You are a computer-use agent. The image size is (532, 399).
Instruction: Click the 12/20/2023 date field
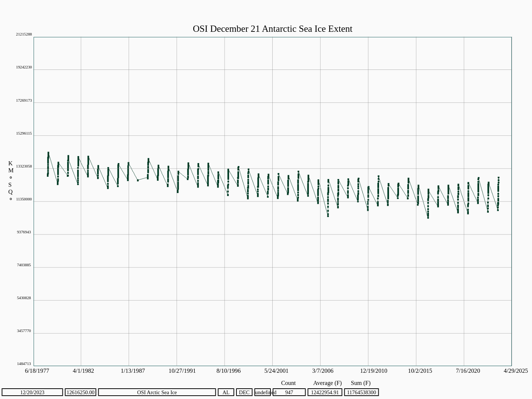pyautogui.click(x=32, y=392)
